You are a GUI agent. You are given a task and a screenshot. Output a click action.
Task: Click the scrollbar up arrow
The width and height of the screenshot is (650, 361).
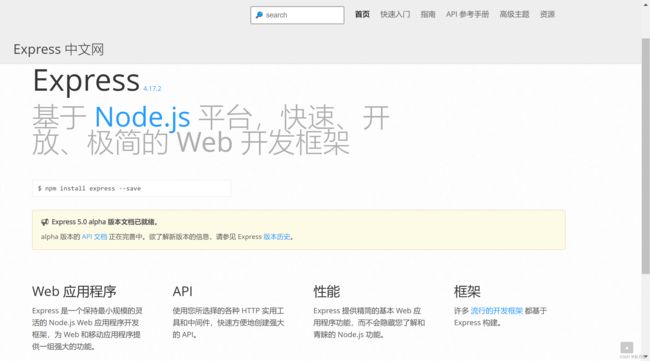(645, 4)
